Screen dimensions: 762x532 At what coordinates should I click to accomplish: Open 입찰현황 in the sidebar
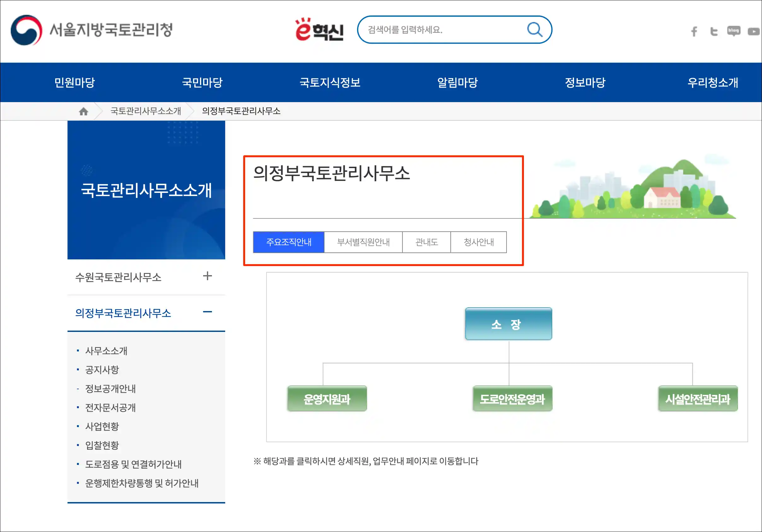click(x=102, y=445)
